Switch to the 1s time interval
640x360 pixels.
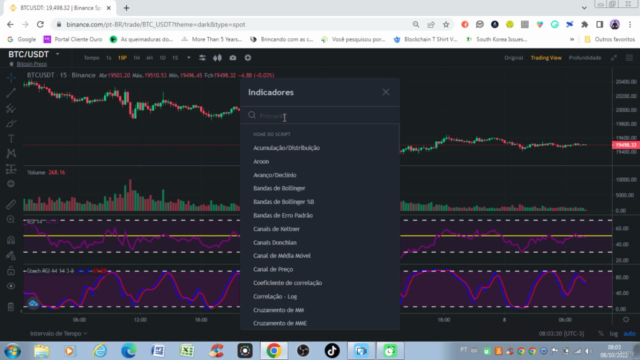coord(109,58)
